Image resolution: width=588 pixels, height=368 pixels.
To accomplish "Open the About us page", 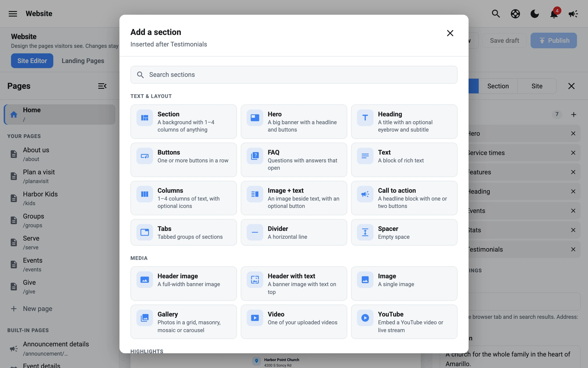I will 59,154.
